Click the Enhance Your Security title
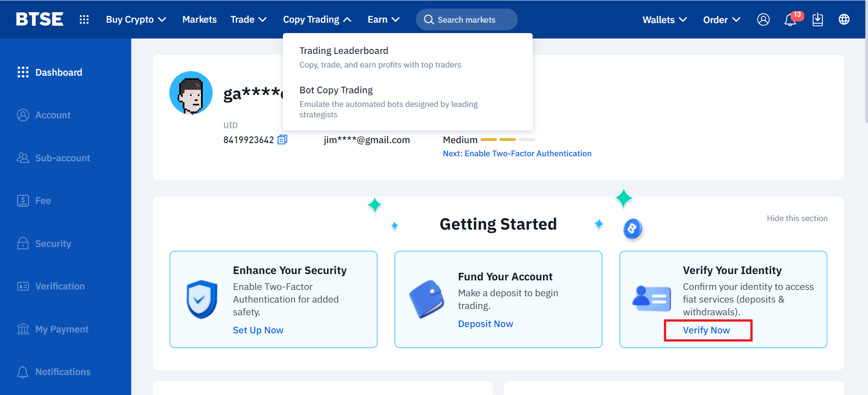 click(x=290, y=270)
